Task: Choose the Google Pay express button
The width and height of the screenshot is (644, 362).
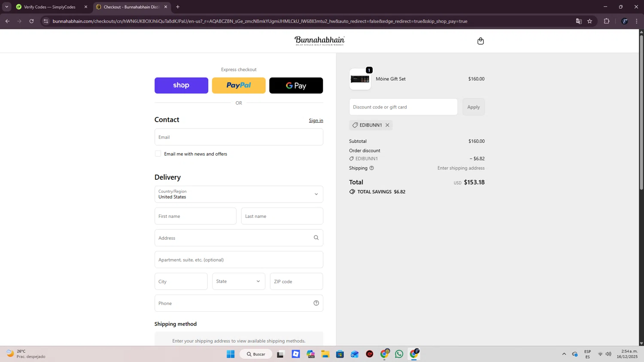Action: coord(296,85)
